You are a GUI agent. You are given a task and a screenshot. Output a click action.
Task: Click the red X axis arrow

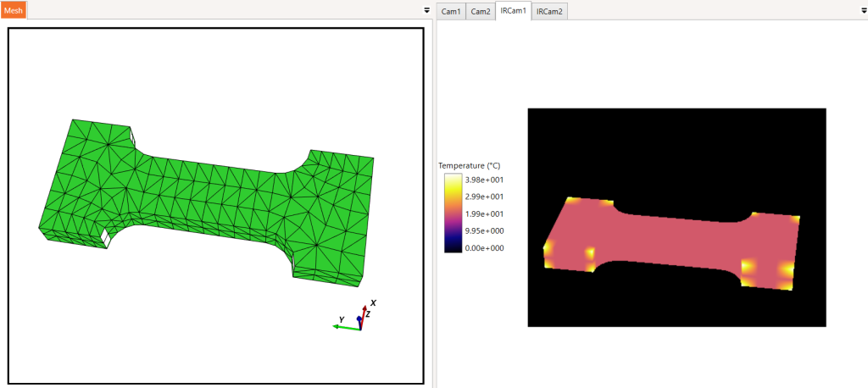363,316
